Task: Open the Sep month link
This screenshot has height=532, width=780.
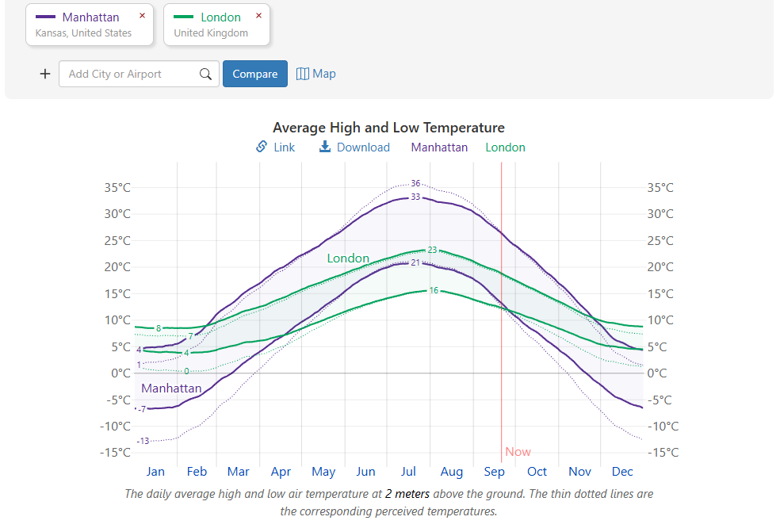Action: click(494, 471)
